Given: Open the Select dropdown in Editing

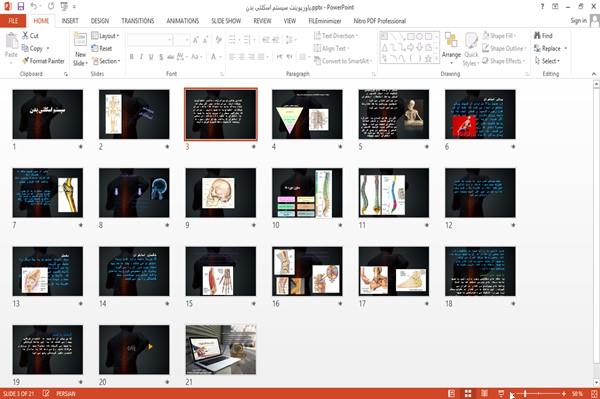Looking at the screenshot, I should [547, 61].
